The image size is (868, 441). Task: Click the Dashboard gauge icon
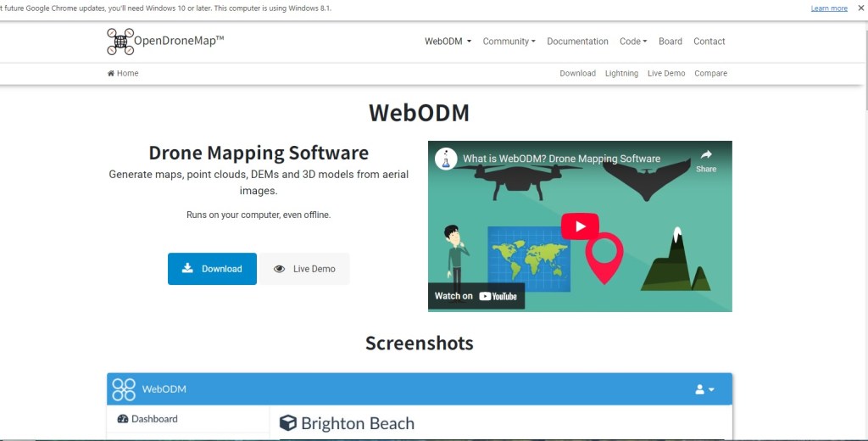(123, 419)
